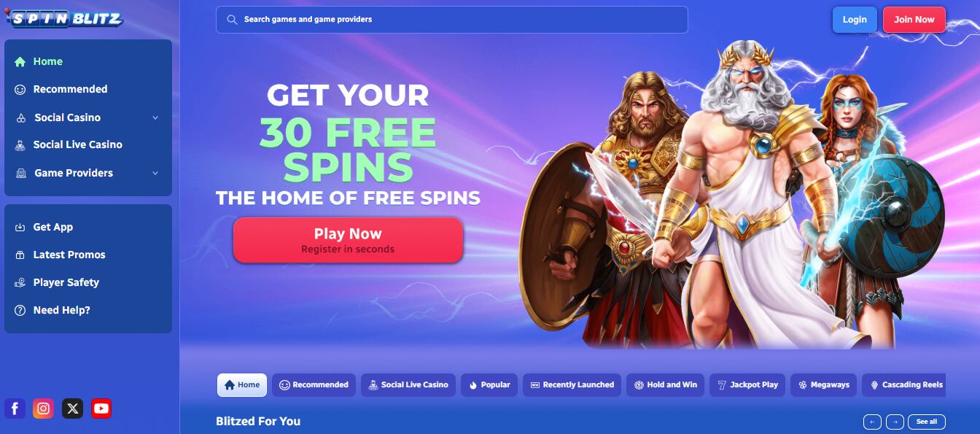980x434 pixels.
Task: Open the YouTube social icon
Action: point(101,408)
